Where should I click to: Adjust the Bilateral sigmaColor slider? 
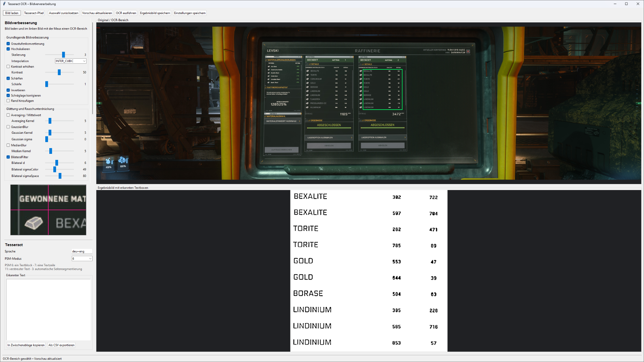(55, 170)
